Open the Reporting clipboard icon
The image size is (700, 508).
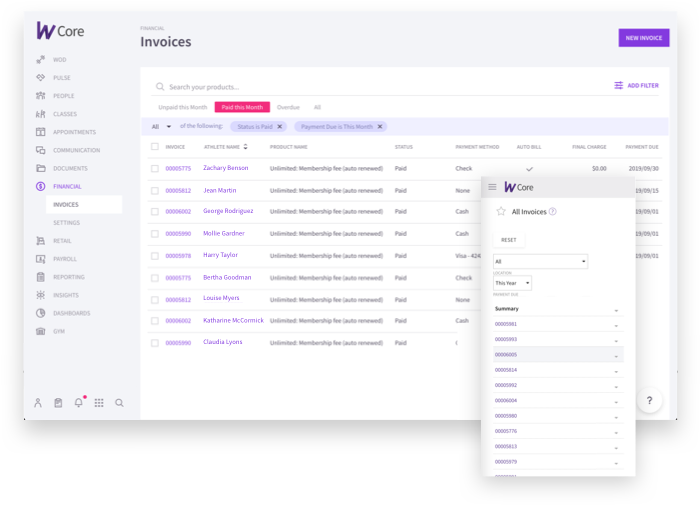click(41, 277)
